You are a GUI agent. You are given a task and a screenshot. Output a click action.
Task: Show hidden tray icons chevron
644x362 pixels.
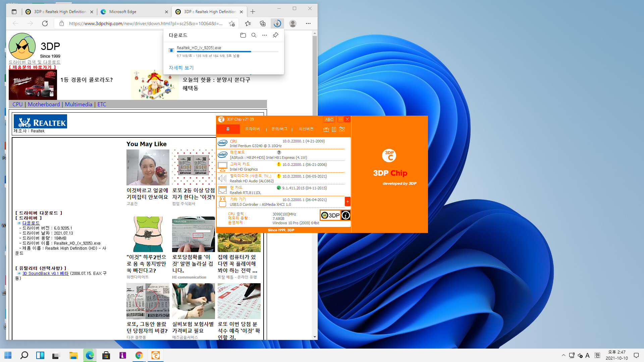pyautogui.click(x=563, y=355)
